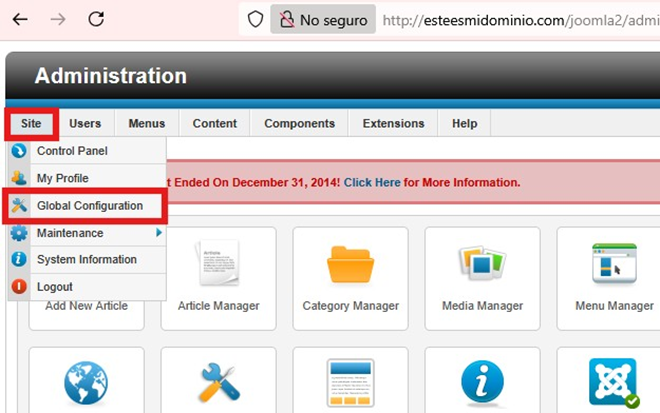The width and height of the screenshot is (660, 413).
Task: Click the Maintenance gear icon
Action: (x=19, y=233)
